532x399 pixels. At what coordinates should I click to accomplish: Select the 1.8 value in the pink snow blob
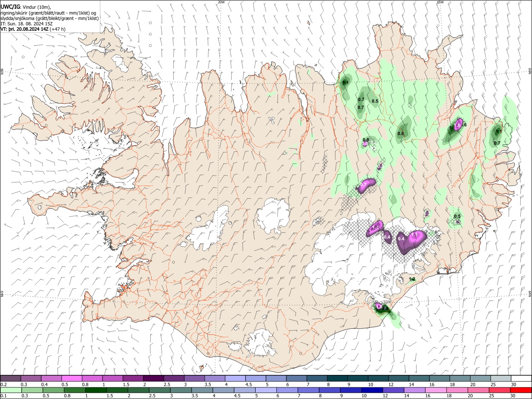click(x=457, y=125)
